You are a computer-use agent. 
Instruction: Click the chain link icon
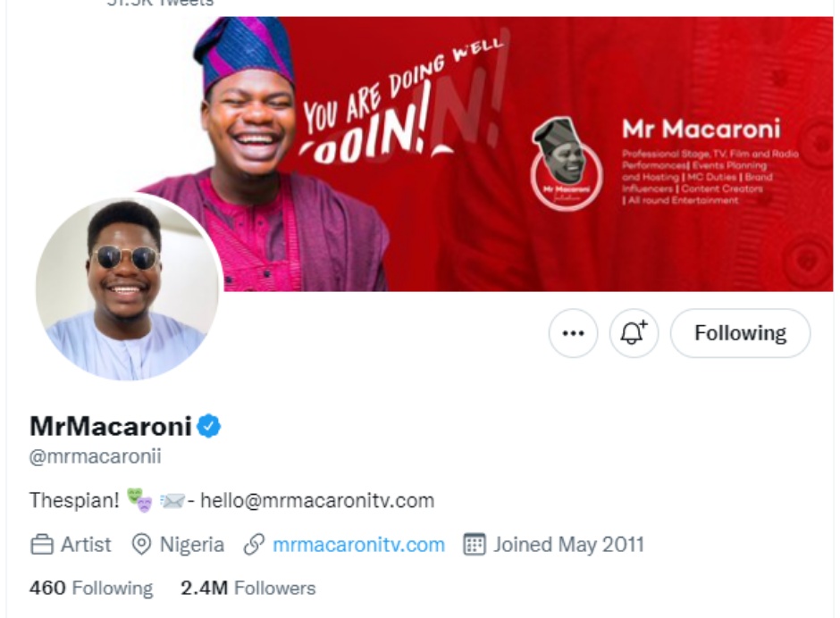click(x=254, y=545)
